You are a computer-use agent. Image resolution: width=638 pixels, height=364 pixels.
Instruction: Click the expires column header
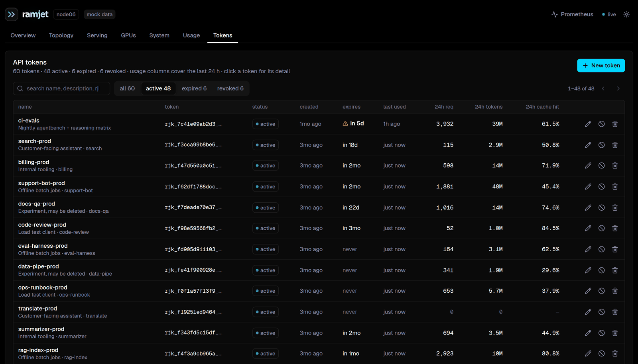click(351, 107)
